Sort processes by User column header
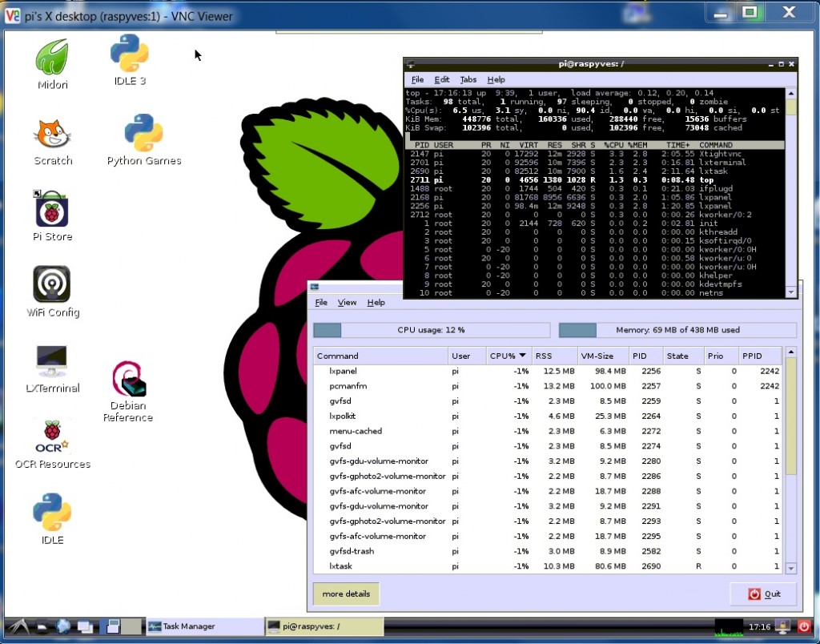820x644 pixels. click(x=467, y=356)
